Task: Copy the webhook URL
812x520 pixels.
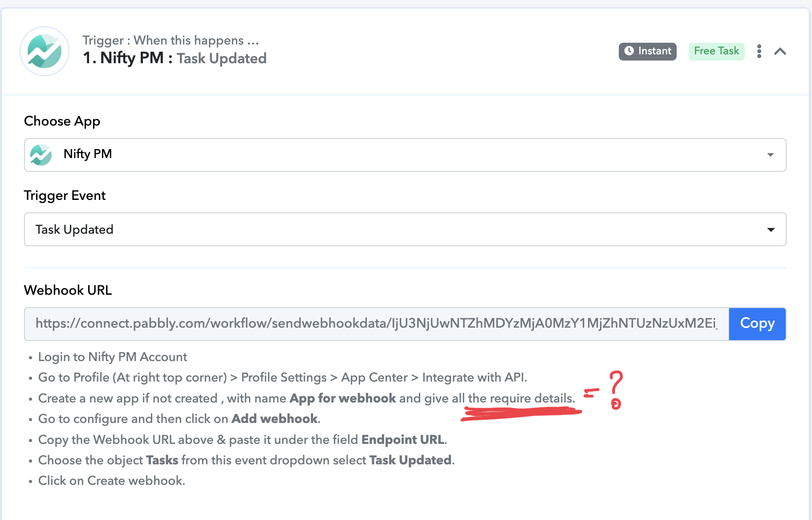Action: [757, 324]
